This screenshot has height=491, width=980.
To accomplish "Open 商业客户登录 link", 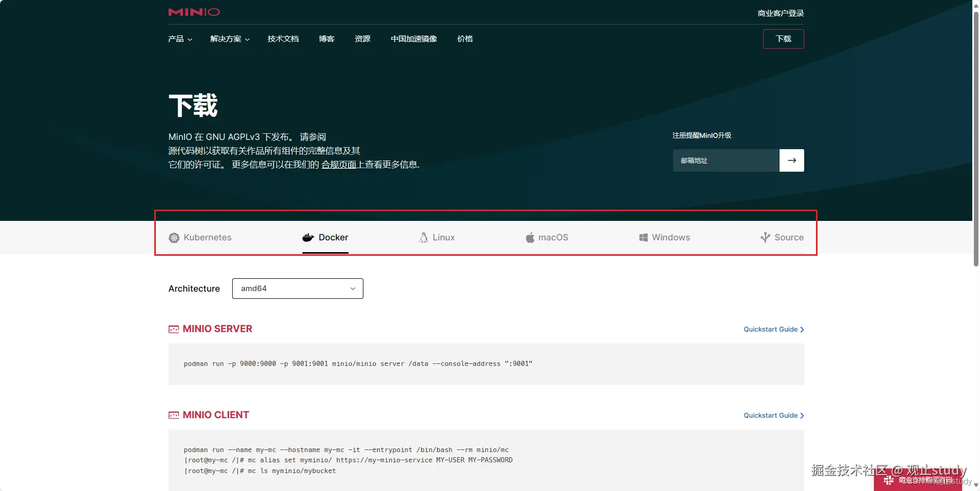I will tap(781, 13).
